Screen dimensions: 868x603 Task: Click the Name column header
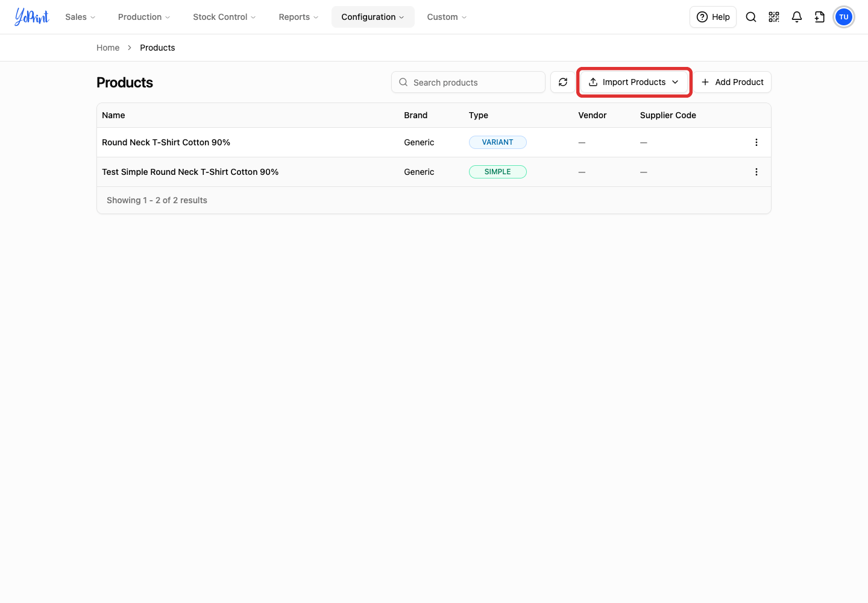(x=113, y=115)
